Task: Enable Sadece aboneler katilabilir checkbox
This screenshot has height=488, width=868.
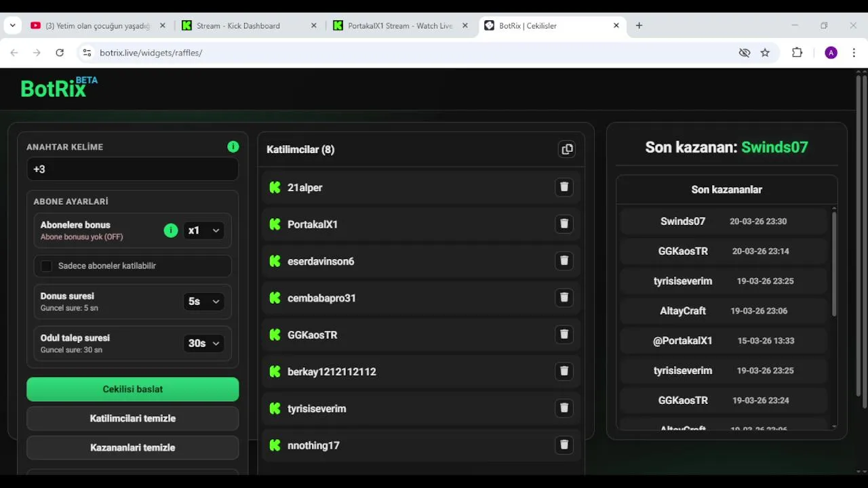Action: pyautogui.click(x=46, y=266)
